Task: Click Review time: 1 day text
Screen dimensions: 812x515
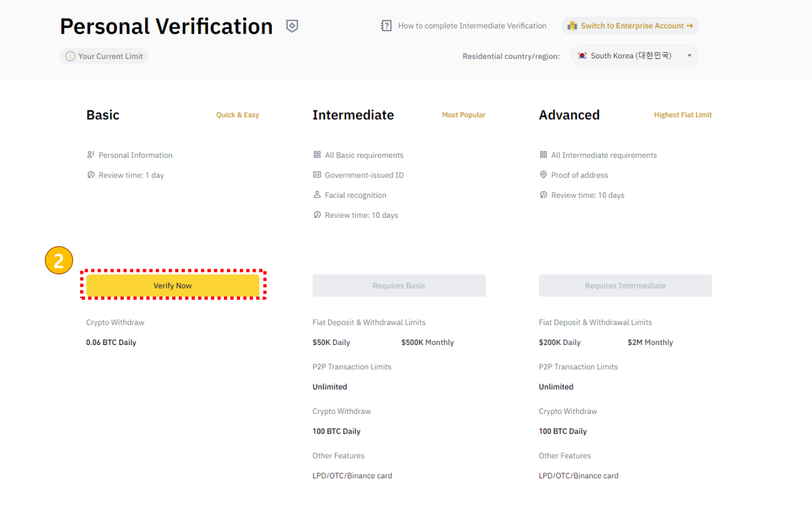Action: coord(131,175)
